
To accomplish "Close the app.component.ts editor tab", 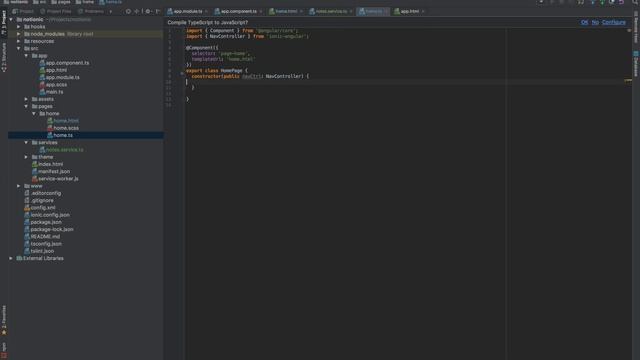I will (260, 11).
